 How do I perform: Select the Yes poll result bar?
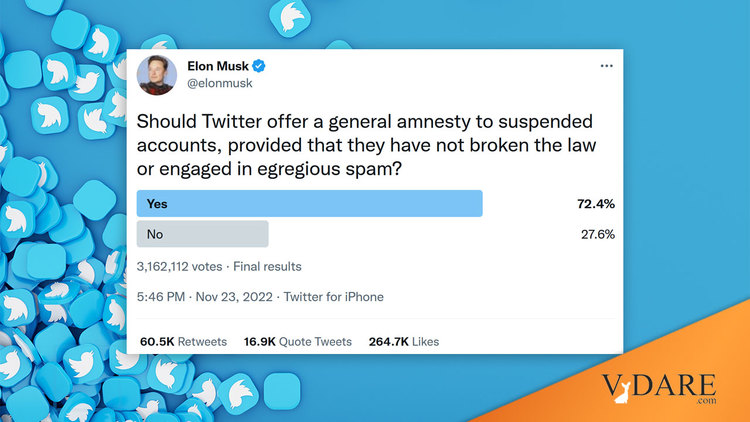tap(309, 204)
